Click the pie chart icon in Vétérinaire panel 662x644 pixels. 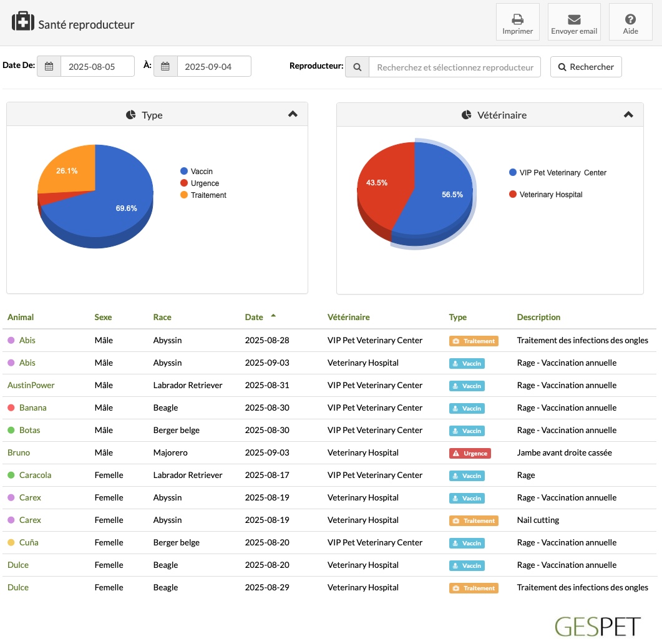466,115
